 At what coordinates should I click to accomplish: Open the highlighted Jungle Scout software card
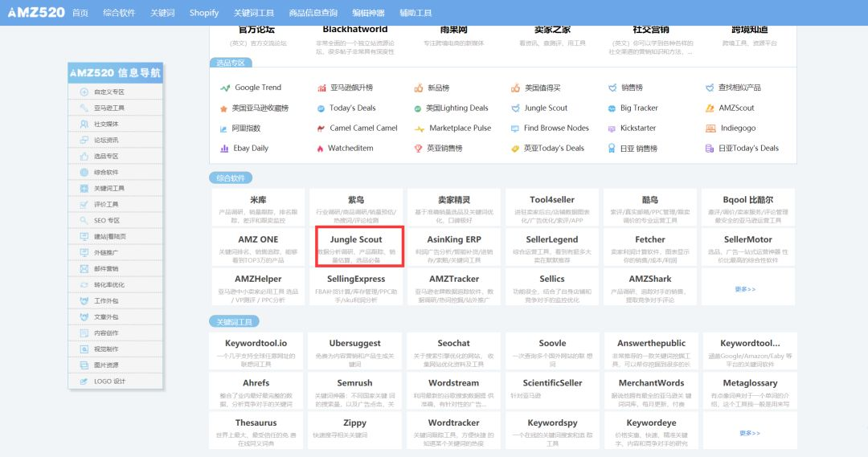click(x=355, y=247)
